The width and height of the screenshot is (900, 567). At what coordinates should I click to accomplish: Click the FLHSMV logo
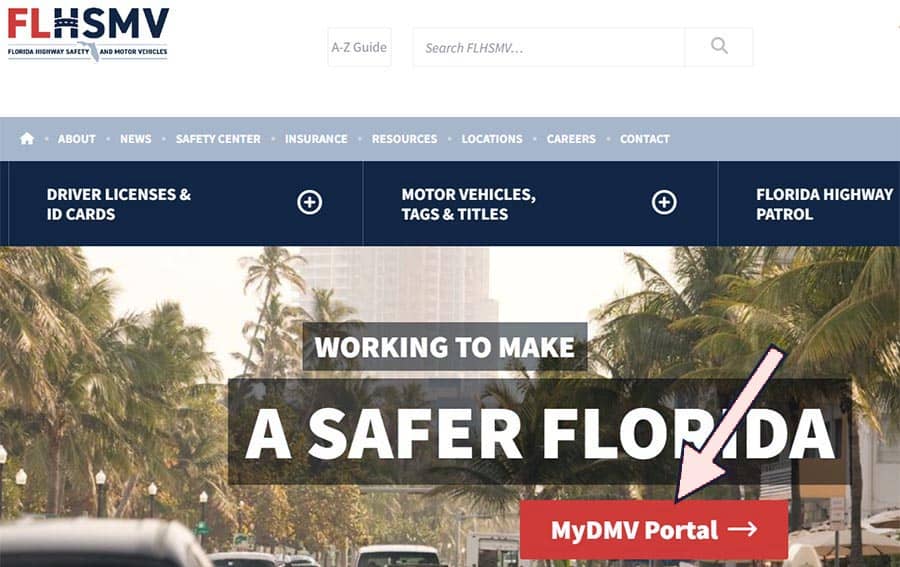88,34
